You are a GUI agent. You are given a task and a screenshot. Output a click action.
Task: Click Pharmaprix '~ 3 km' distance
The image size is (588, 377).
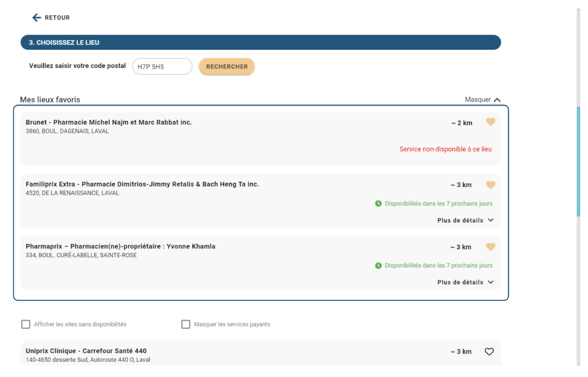coord(461,247)
